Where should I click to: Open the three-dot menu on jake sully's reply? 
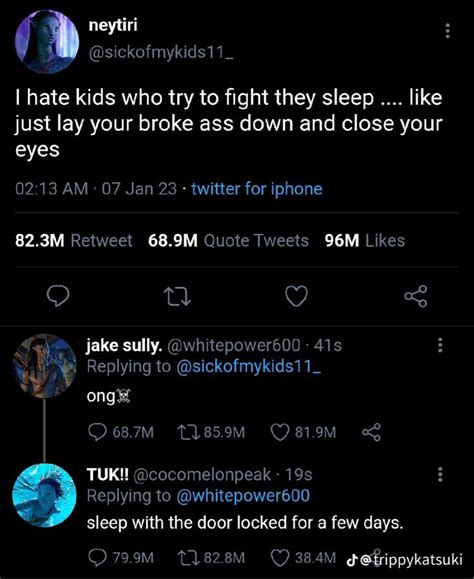click(x=440, y=345)
